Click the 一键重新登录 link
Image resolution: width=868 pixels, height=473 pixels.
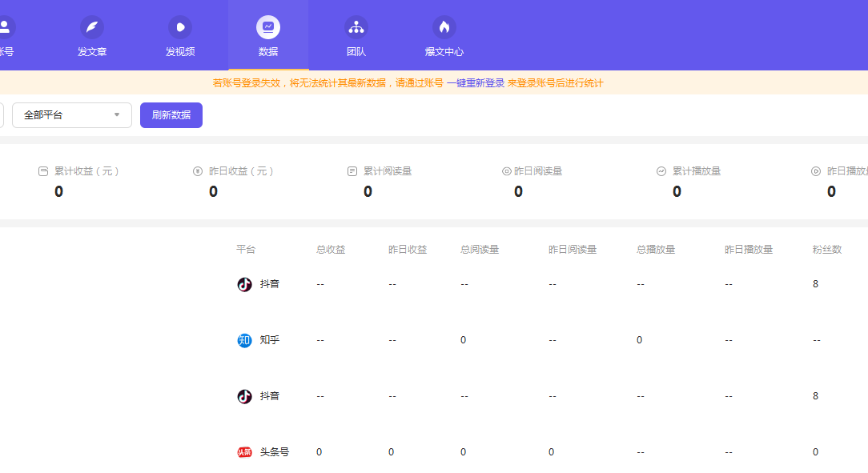(x=476, y=83)
